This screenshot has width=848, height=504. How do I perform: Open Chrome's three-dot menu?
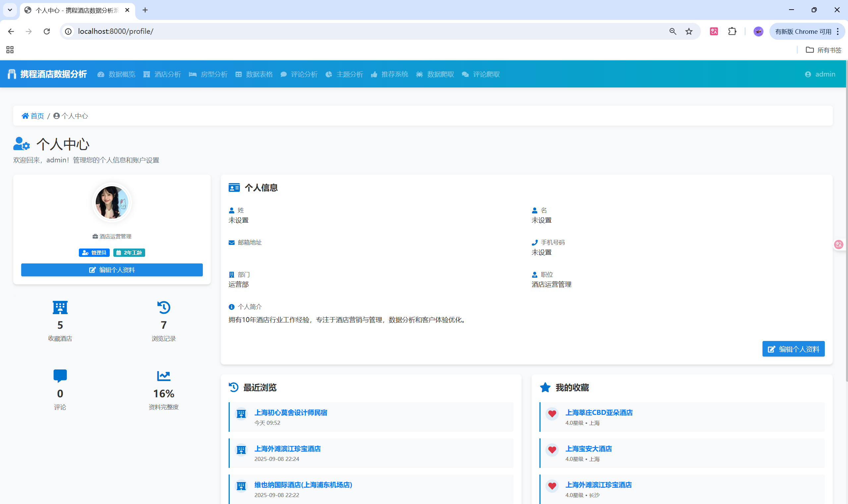pyautogui.click(x=838, y=31)
